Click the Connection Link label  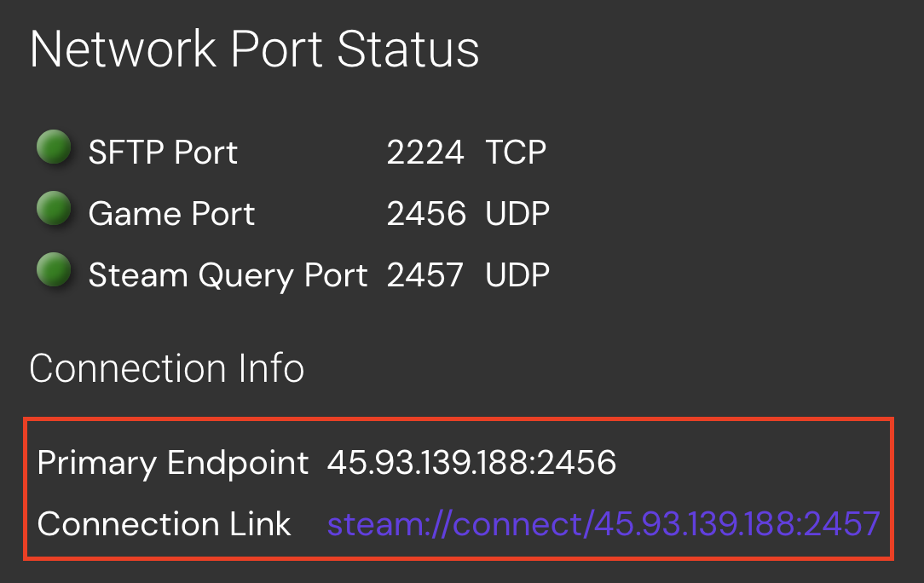pyautogui.click(x=164, y=524)
